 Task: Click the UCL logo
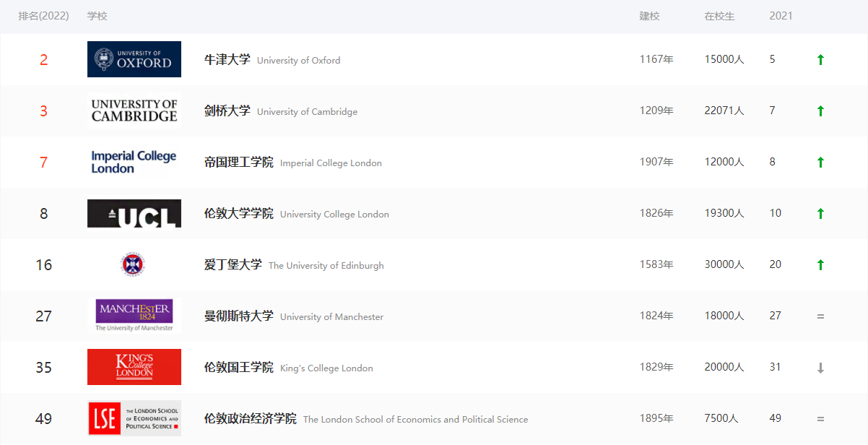coord(134,213)
